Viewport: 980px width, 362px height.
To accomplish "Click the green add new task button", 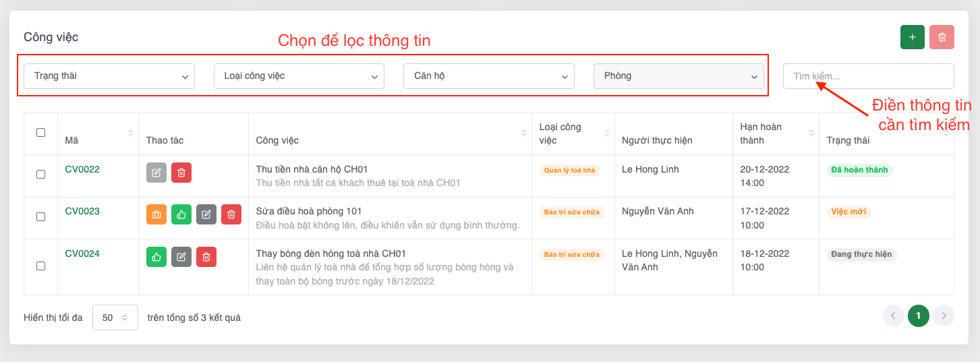I will 912,37.
